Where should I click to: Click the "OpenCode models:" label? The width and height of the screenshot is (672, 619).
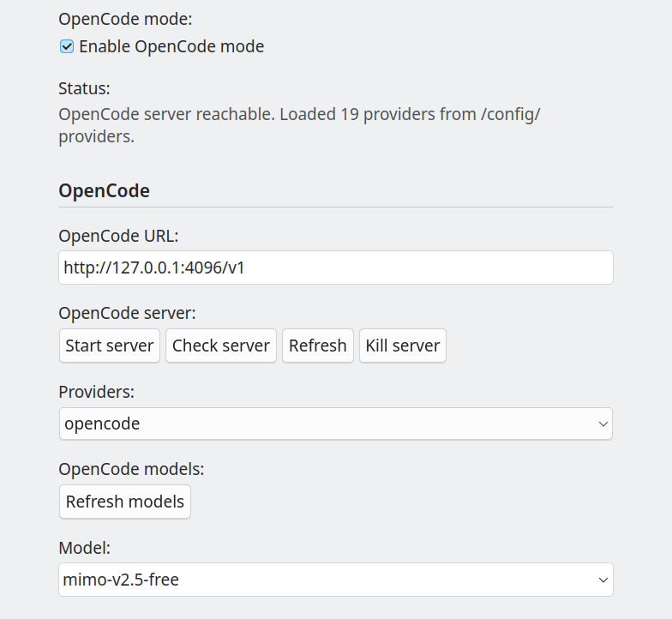coord(132,469)
